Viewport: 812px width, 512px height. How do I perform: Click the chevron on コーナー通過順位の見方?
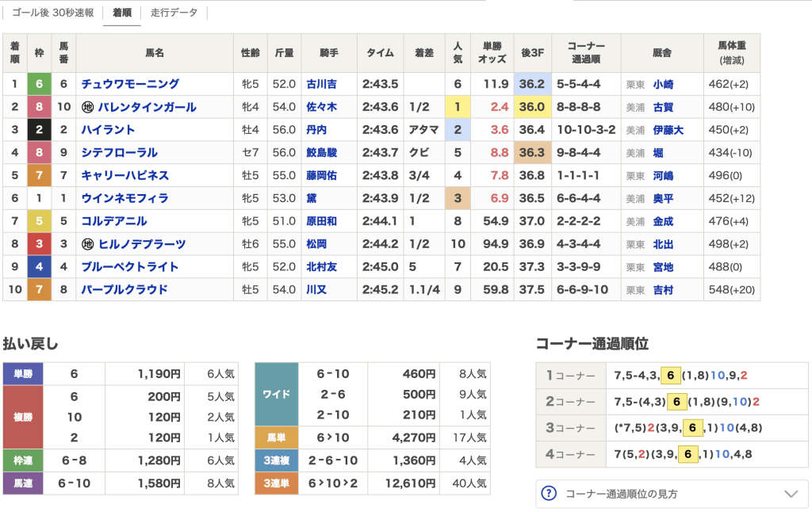791,494
